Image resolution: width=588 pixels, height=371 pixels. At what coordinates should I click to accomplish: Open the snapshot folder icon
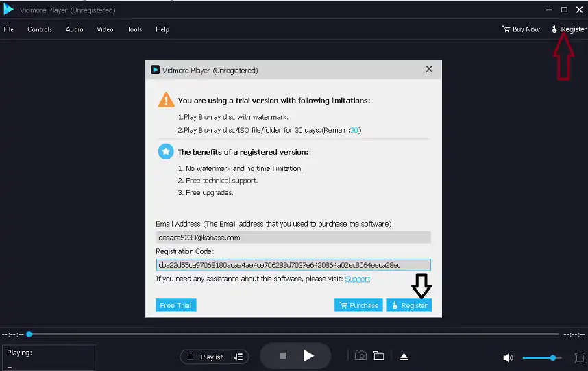[x=378, y=356]
